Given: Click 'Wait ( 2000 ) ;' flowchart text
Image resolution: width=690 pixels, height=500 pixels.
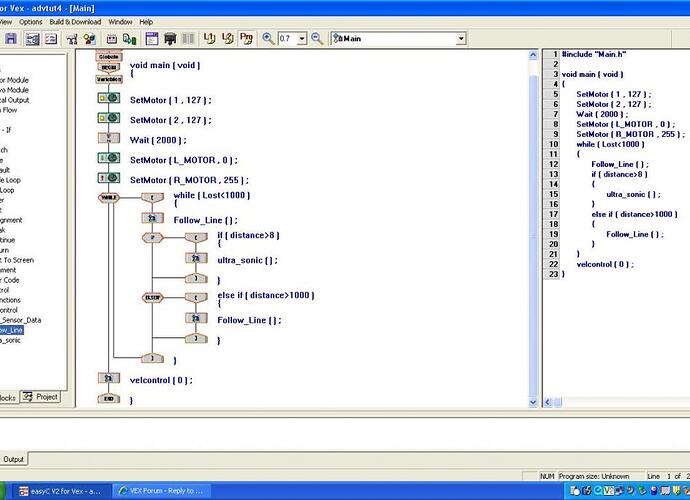Looking at the screenshot, I should point(158,140).
